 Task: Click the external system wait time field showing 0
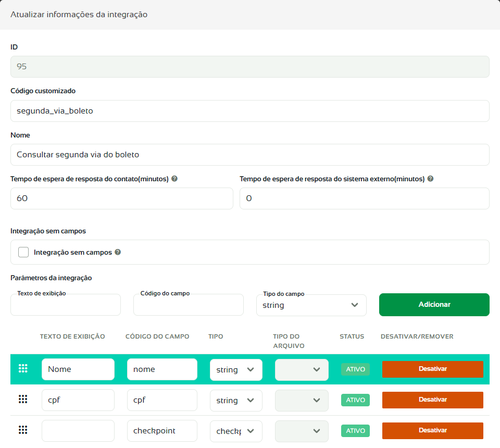point(365,198)
